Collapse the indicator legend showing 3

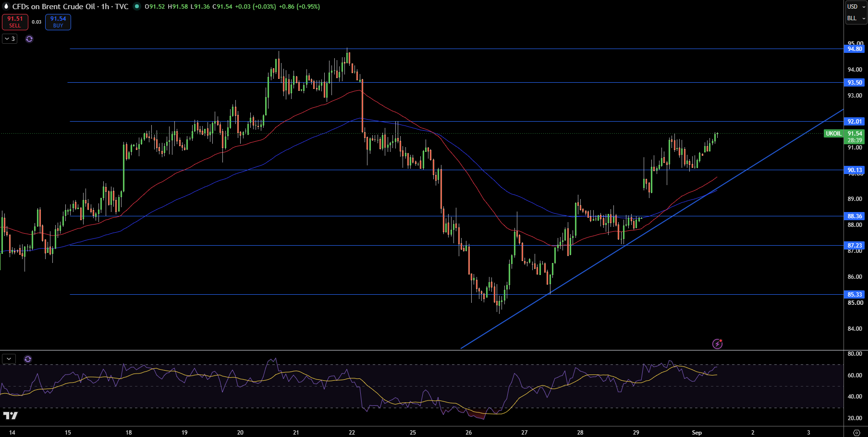pos(10,39)
